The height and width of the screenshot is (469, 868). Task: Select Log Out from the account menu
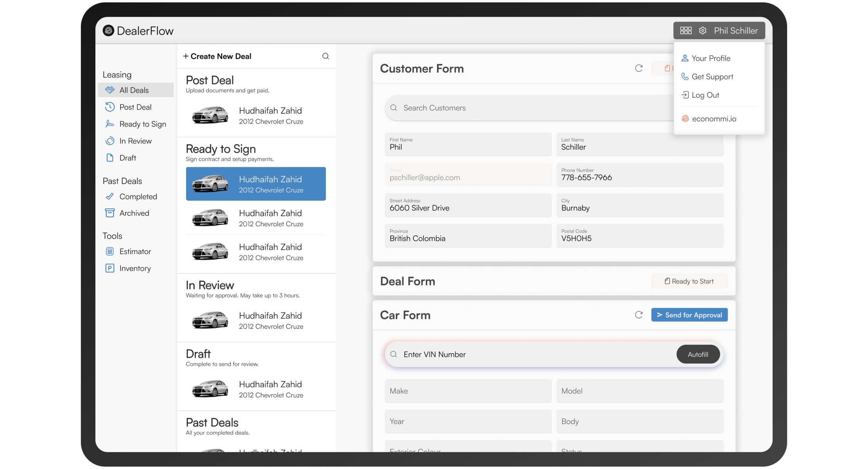click(x=705, y=95)
